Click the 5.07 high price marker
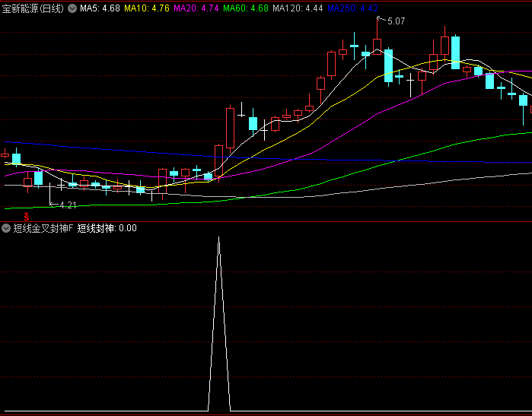This screenshot has height=416, width=532. pyautogui.click(x=396, y=21)
